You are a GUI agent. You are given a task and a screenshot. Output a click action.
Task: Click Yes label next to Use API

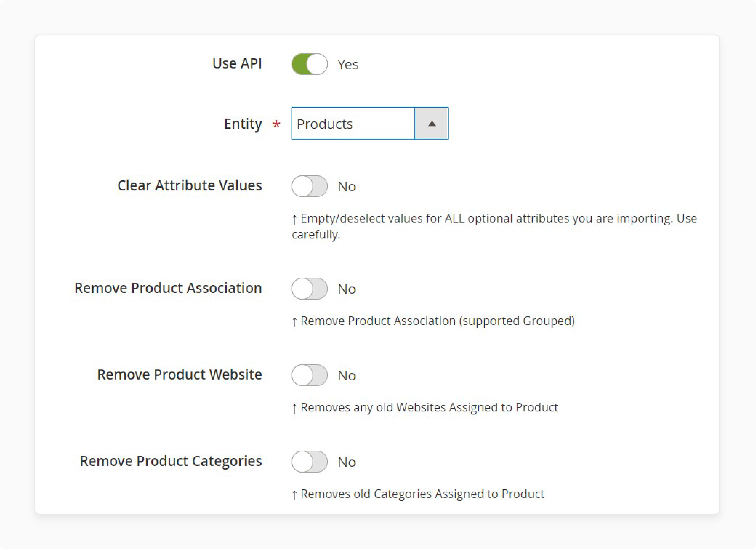point(349,64)
